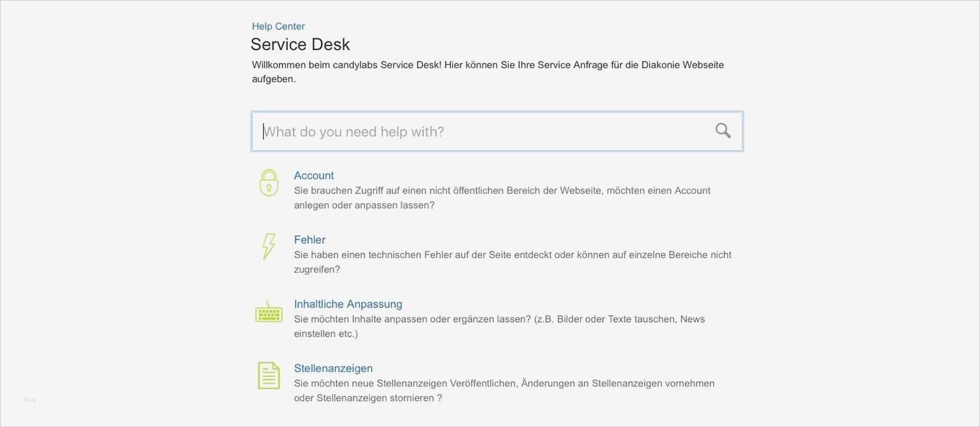Click 'aufgeben.' on the welcome text's second line
The height and width of the screenshot is (427, 980).
(274, 79)
